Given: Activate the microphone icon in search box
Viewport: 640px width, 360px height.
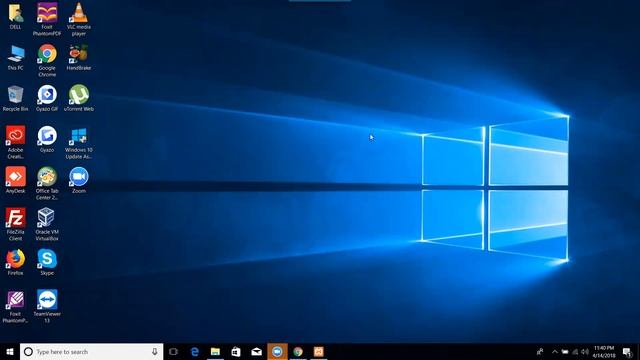Looking at the screenshot, I should (x=155, y=352).
